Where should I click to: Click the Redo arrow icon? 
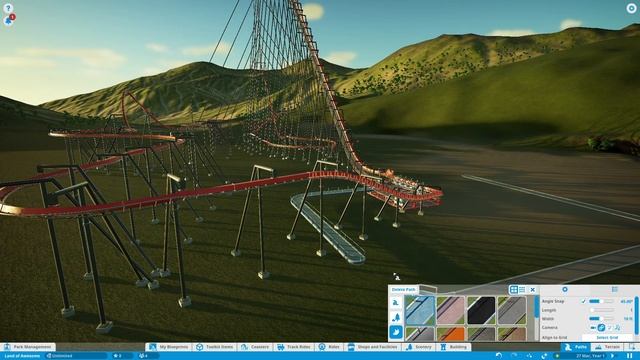pyautogui.click(x=514, y=356)
